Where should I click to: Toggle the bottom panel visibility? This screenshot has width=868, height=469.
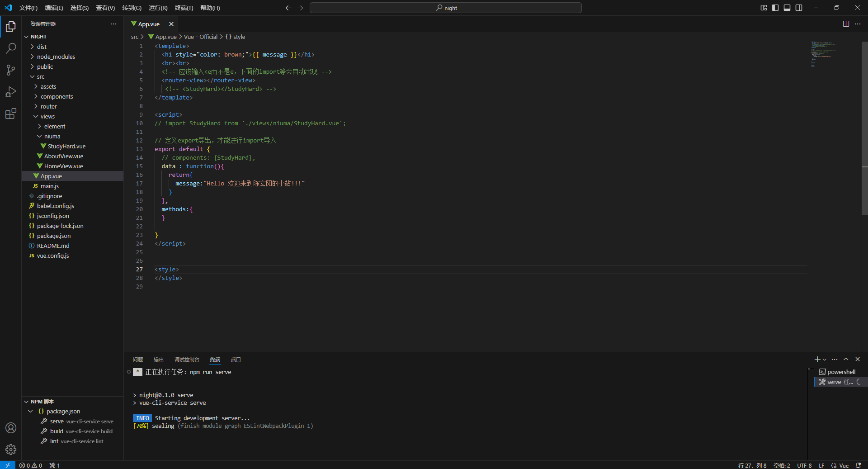point(787,8)
